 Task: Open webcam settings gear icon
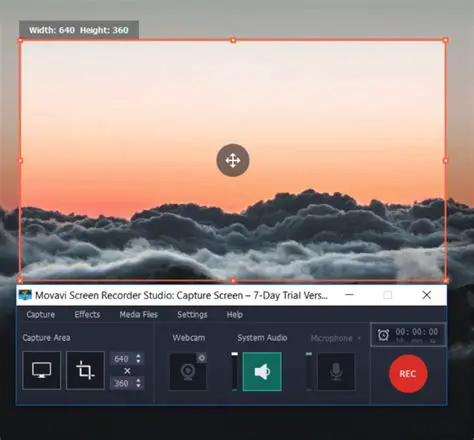[x=202, y=358]
